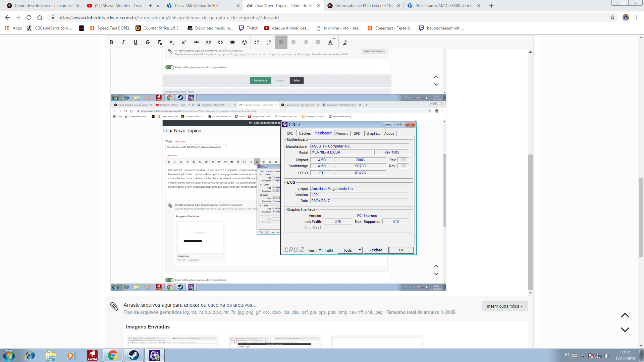Screen dimensions: 644x362
Task: Open the CSGameServs.com bookmark
Action: [50, 28]
